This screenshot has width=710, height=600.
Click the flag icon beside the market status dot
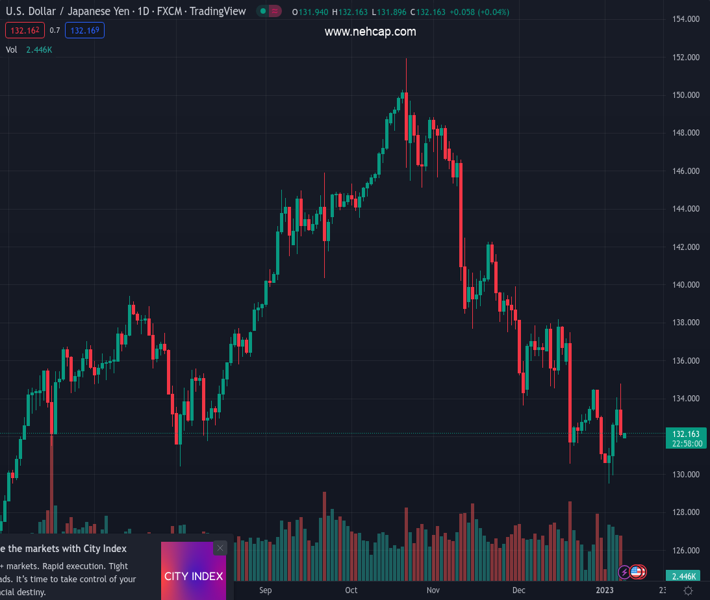click(276, 11)
